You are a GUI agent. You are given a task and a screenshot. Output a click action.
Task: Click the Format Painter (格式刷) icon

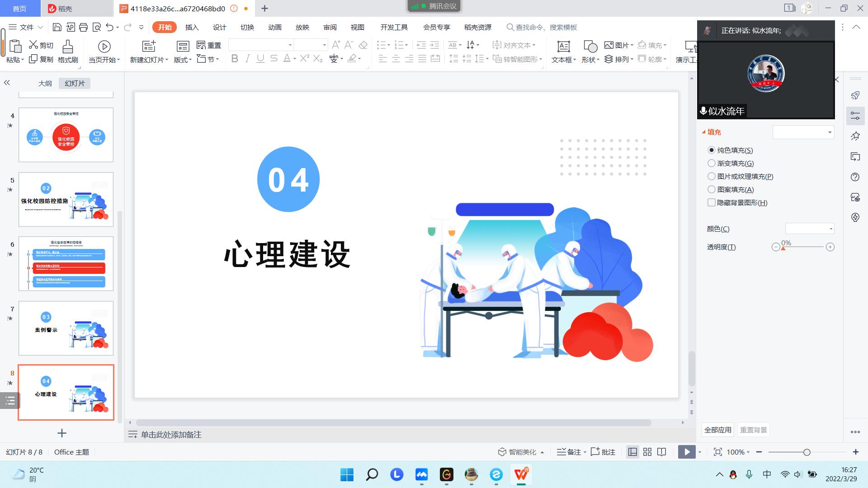[x=67, y=47]
